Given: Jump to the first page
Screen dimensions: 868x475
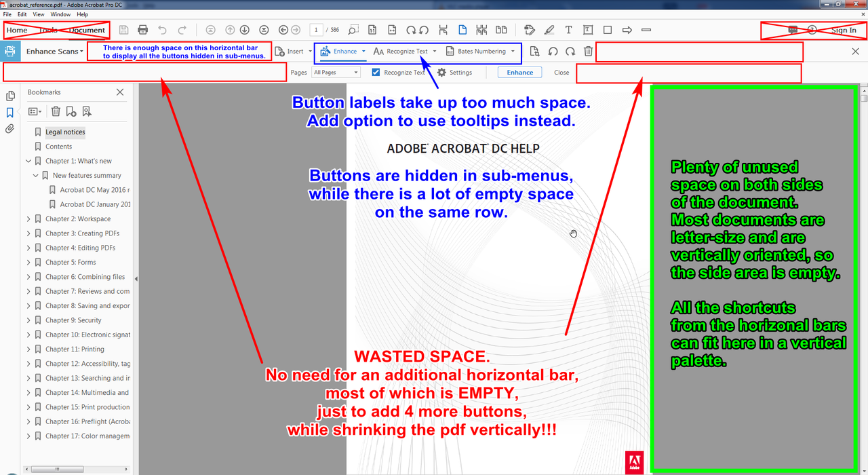Looking at the screenshot, I should click(x=210, y=30).
